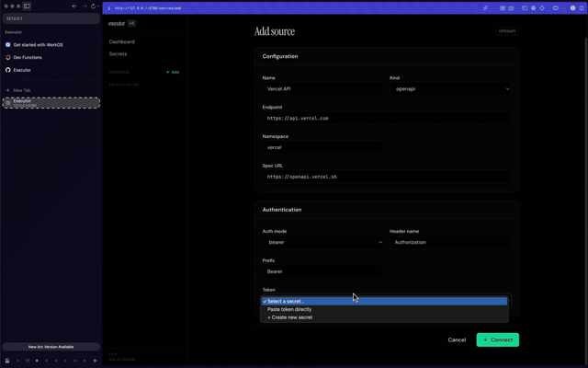Screen dimensions: 588x368
Task: Focus the Endpoint input field
Action: [387, 119]
